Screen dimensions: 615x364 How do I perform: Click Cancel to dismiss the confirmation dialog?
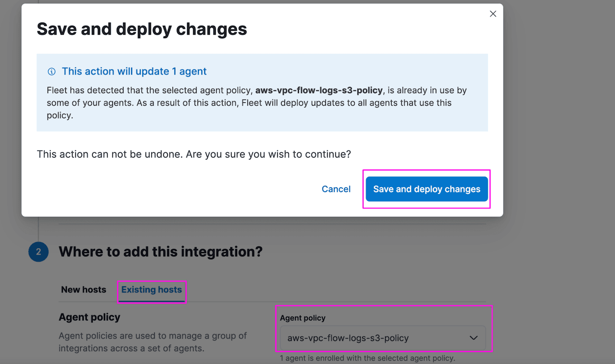tap(336, 189)
